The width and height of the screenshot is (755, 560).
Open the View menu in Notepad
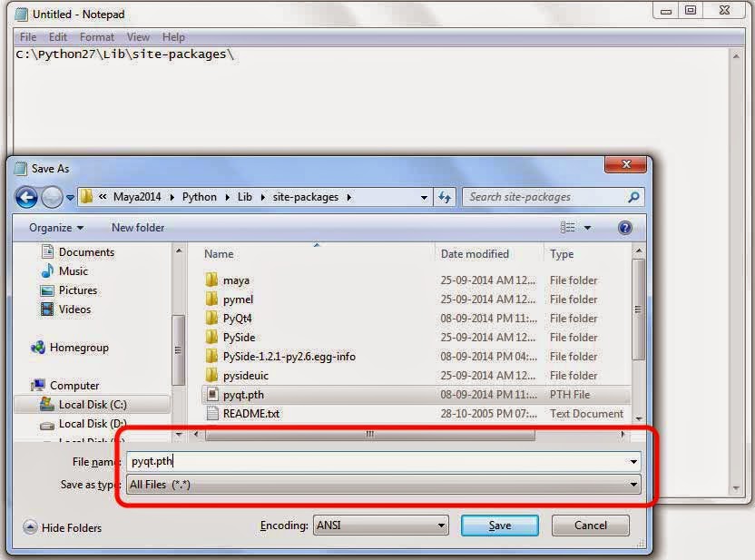[138, 37]
